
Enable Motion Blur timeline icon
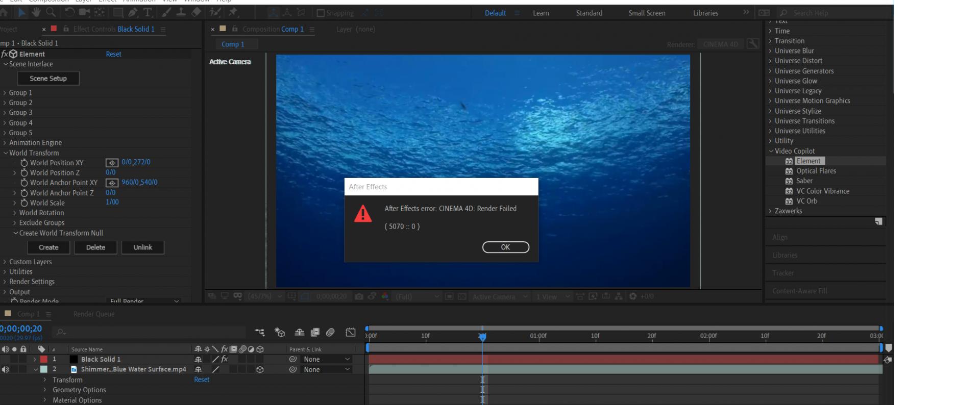tap(330, 333)
